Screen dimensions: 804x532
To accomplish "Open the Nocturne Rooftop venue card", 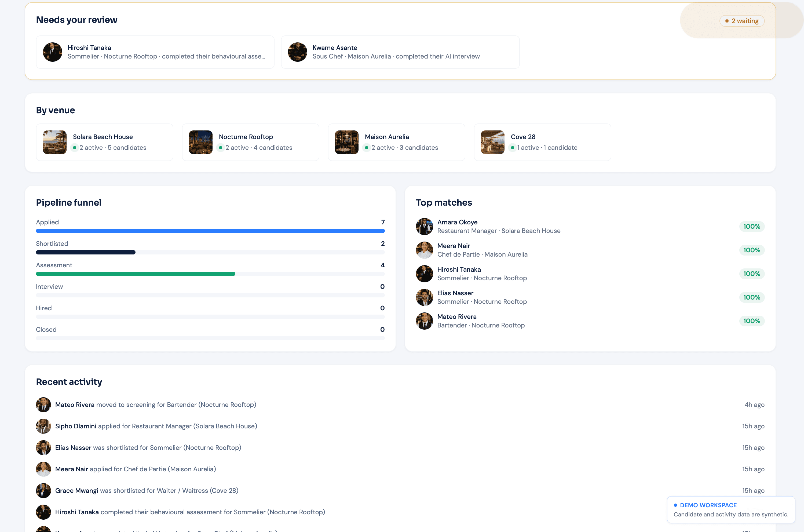I will click(x=250, y=142).
